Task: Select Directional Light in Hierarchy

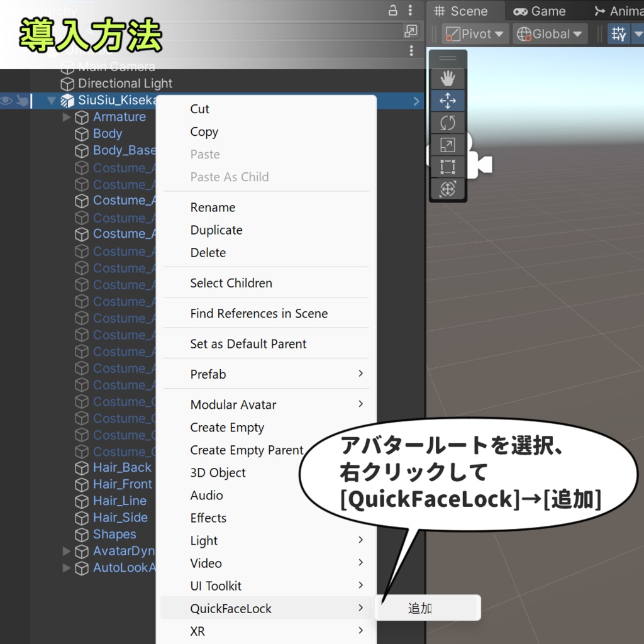Action: tap(125, 84)
